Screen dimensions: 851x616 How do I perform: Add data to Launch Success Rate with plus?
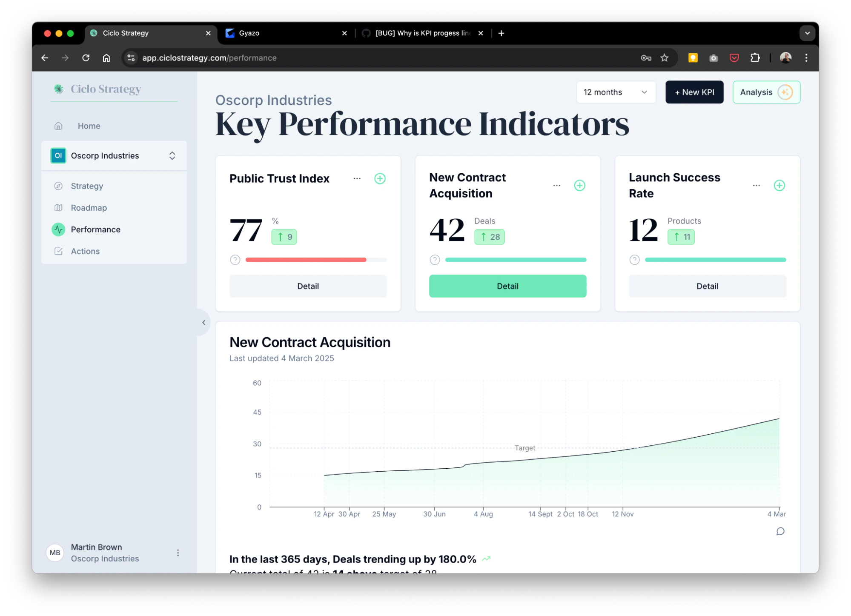click(x=779, y=186)
